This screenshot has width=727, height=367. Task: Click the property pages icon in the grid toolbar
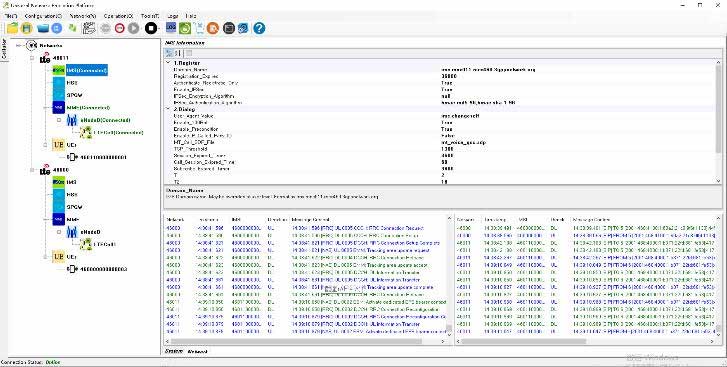[189, 53]
